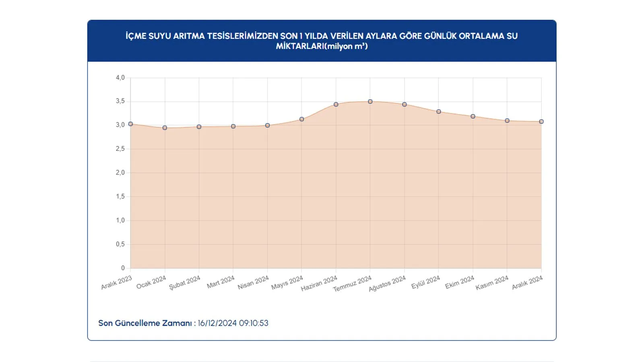Click the Mayıs 2024 data point
Viewport: 644px width, 362px height.
click(x=301, y=119)
